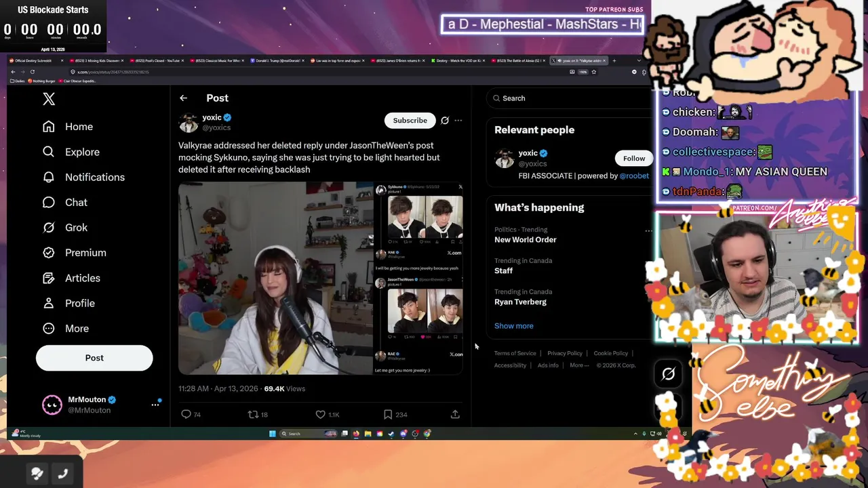The width and height of the screenshot is (868, 488).
Task: Click the Grok icon beside Subscribe
Action: (445, 121)
